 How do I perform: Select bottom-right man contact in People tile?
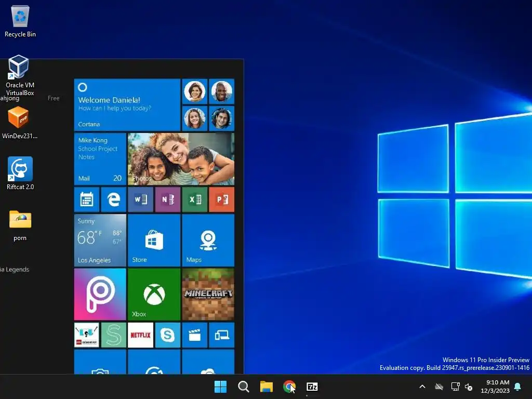click(x=222, y=118)
